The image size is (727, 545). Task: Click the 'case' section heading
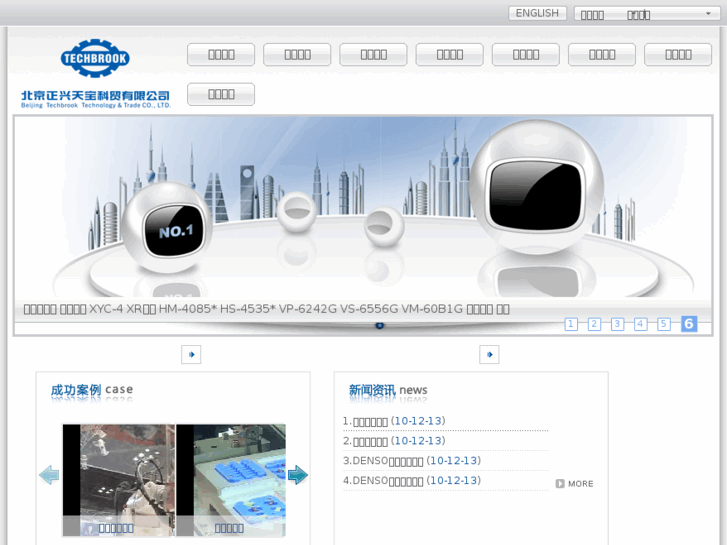pyautogui.click(x=92, y=390)
